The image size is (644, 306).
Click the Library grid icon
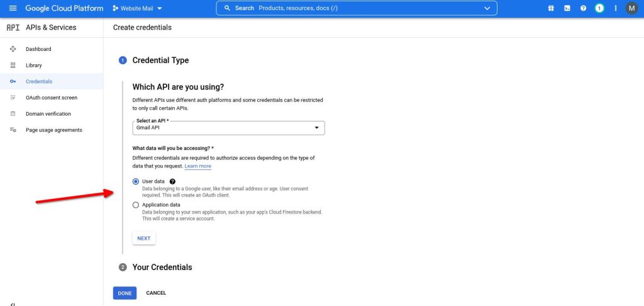click(x=13, y=65)
